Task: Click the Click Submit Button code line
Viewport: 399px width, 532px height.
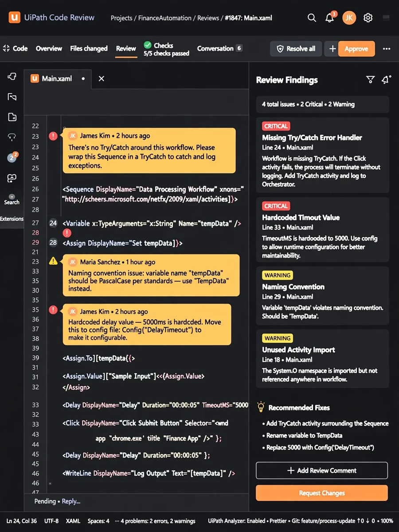Action: pos(145,423)
